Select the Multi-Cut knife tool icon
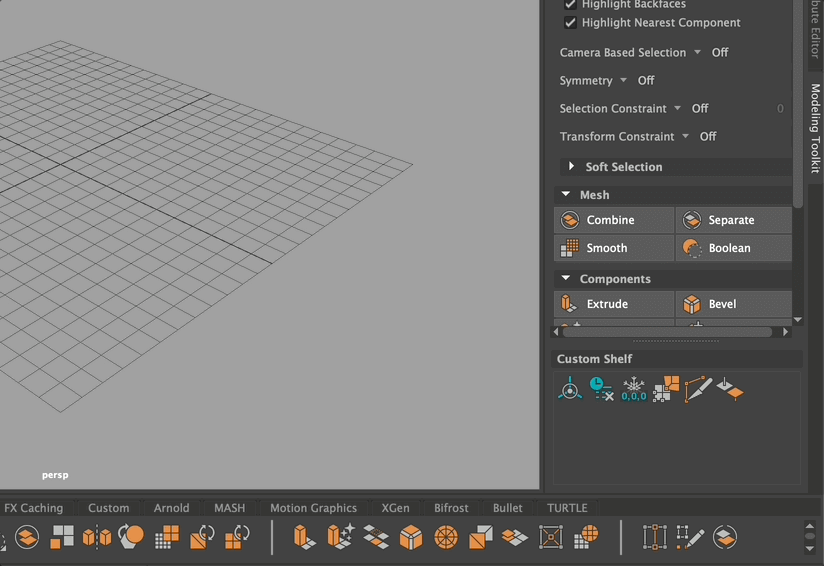This screenshot has height=566, width=824. click(698, 389)
